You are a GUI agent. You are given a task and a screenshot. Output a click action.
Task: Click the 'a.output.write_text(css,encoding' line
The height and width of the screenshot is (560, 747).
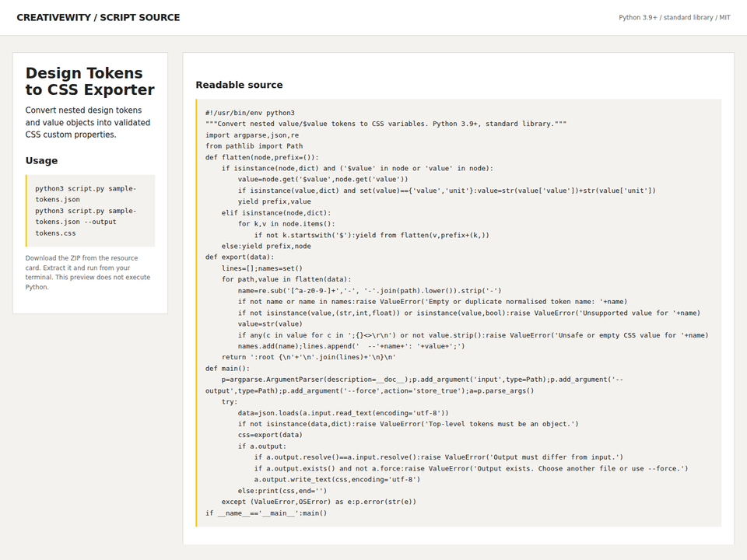337,480
